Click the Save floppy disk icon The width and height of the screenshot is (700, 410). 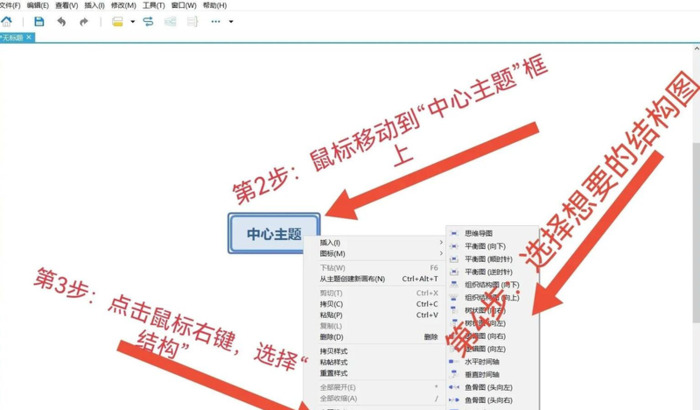(39, 21)
